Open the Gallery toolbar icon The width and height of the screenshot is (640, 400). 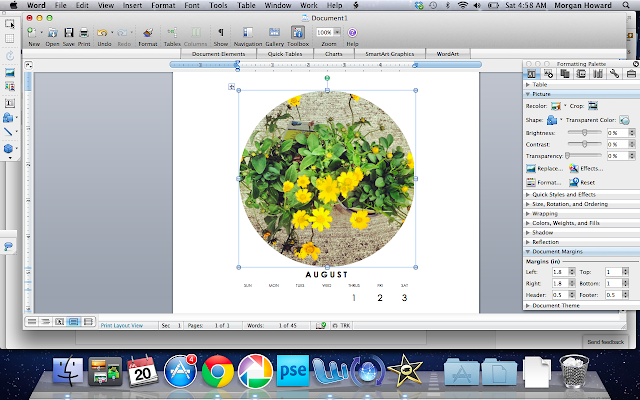click(274, 33)
